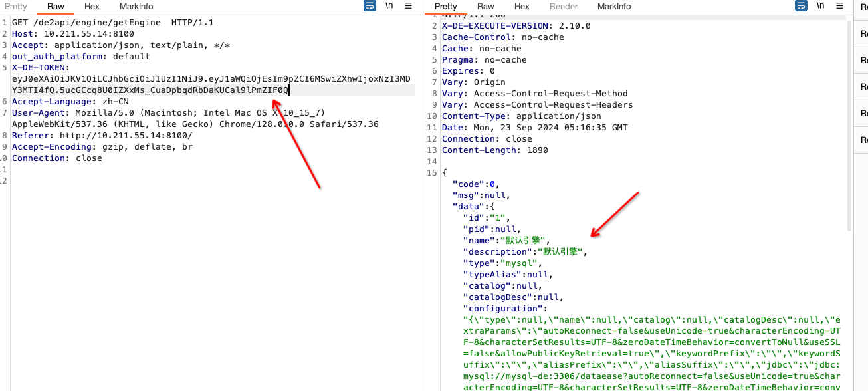Viewport: 868px width, 391px height.
Task: Open the response viewer hamburger options menu
Action: (x=839, y=6)
